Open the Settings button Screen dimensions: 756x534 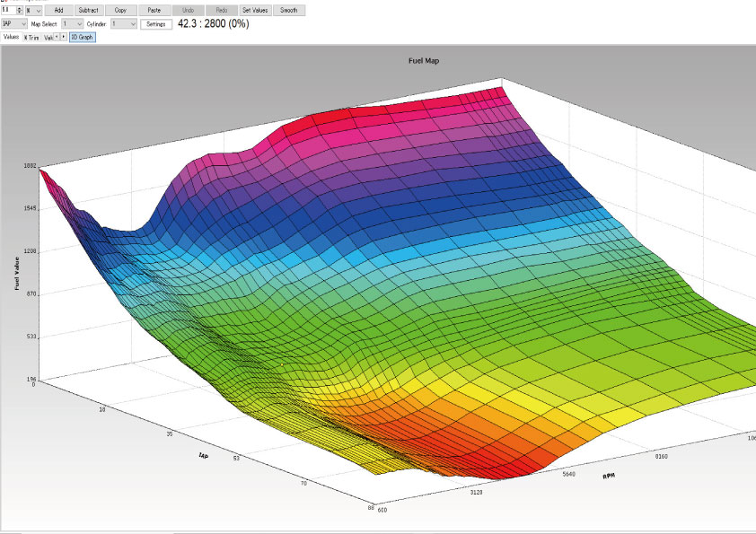click(155, 24)
